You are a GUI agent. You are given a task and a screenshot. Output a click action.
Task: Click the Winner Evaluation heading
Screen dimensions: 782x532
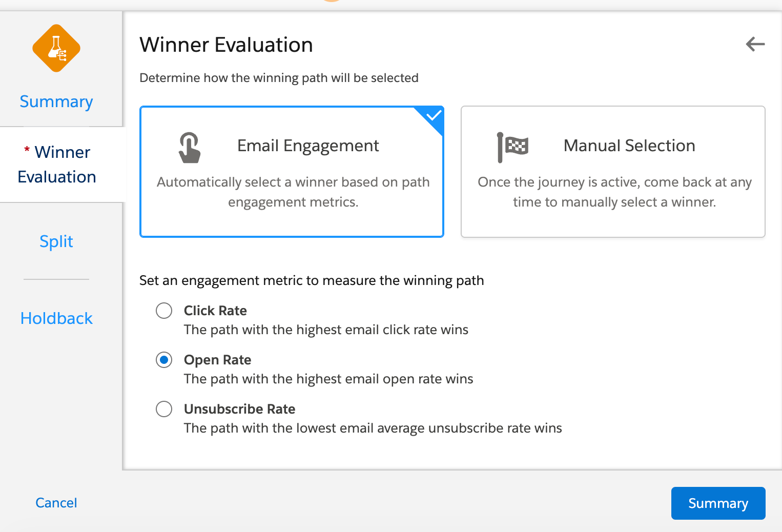tap(226, 45)
